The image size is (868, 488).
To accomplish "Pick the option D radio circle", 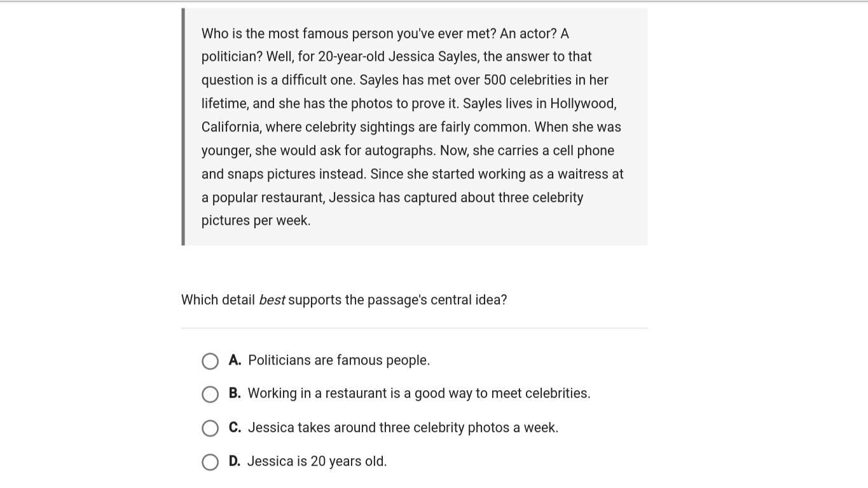I will click(210, 462).
